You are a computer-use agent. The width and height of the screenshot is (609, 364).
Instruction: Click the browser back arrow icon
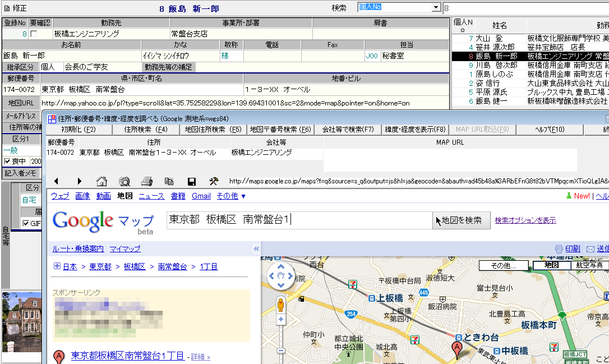(x=56, y=181)
